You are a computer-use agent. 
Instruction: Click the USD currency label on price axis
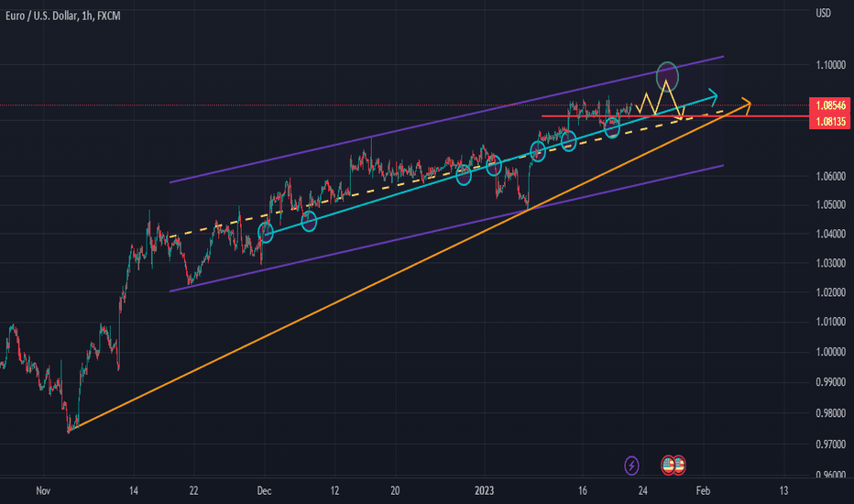click(x=823, y=13)
